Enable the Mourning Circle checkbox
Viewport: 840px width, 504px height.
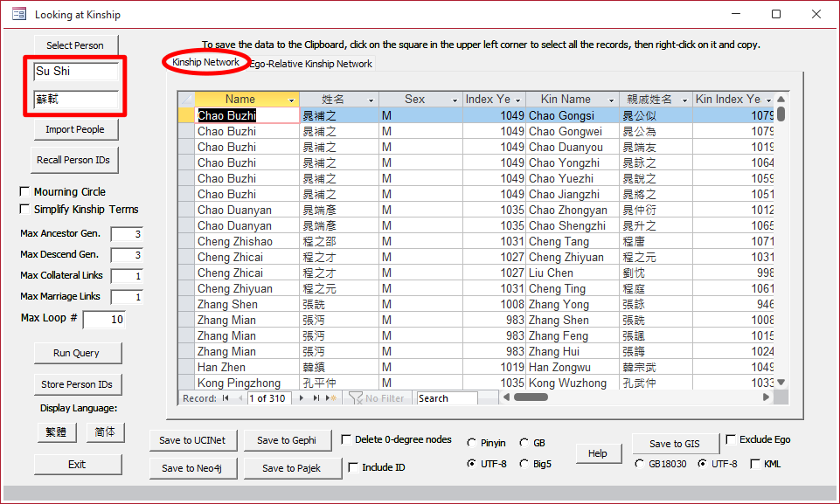tap(24, 192)
